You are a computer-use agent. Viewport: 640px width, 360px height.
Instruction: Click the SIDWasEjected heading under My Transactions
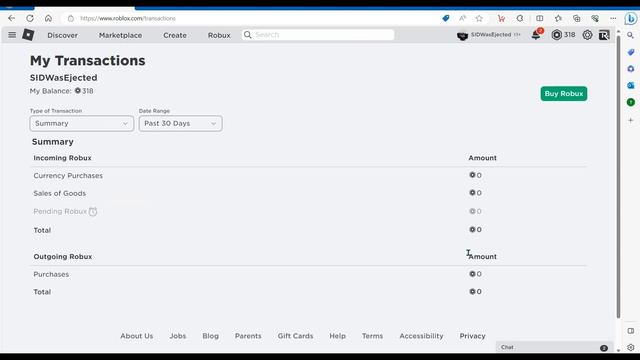tap(64, 78)
